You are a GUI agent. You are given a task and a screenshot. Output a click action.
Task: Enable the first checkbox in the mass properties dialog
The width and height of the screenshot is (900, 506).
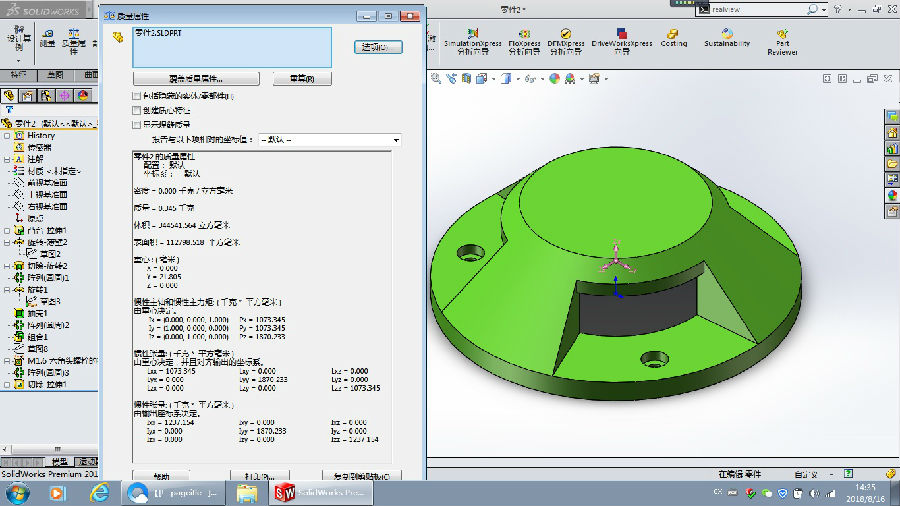pos(136,96)
